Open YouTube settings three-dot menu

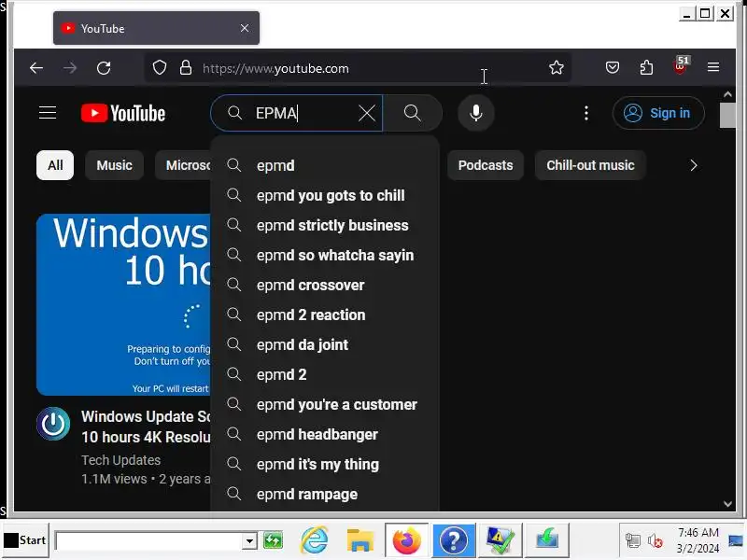click(x=586, y=113)
